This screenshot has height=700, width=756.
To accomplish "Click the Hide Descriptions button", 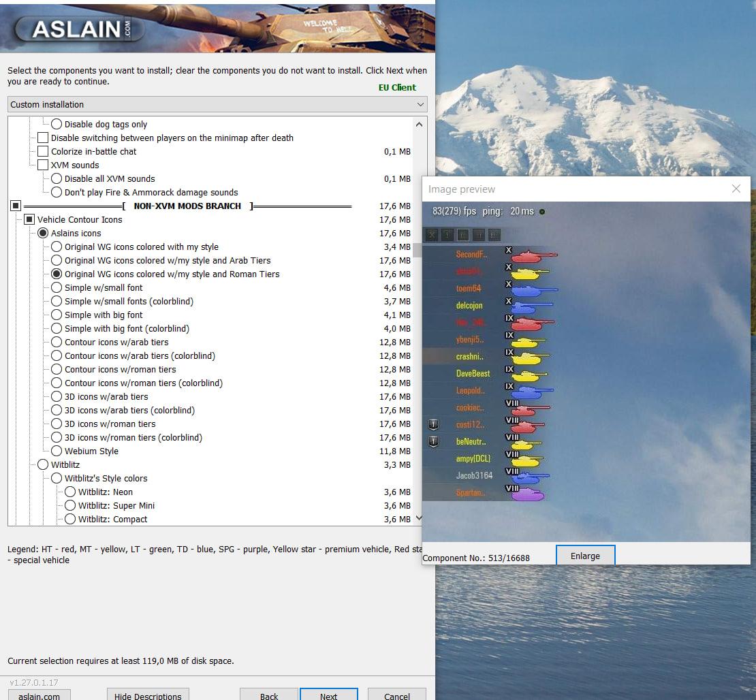I will coord(148,695).
